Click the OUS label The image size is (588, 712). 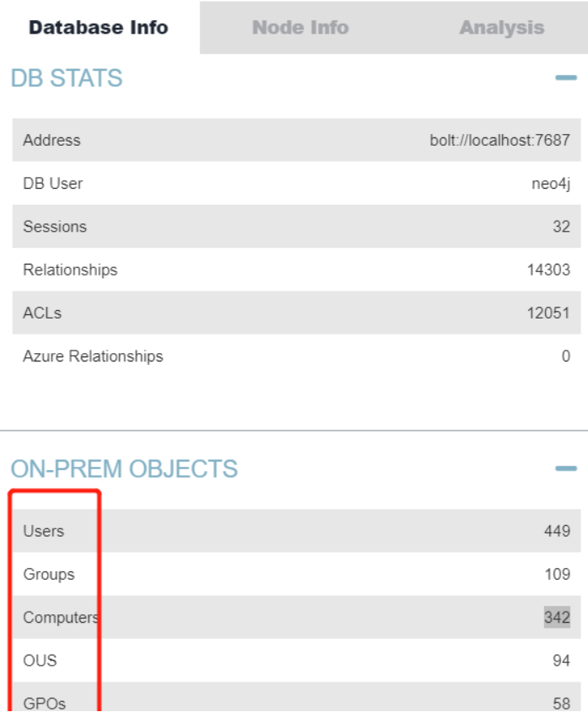point(40,661)
